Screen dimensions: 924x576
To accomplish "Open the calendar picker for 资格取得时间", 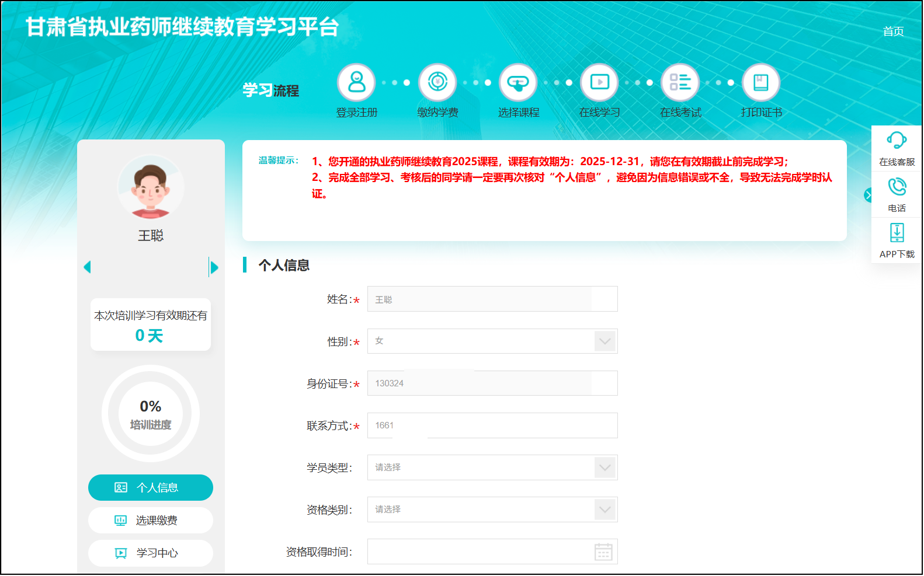I will tap(603, 551).
